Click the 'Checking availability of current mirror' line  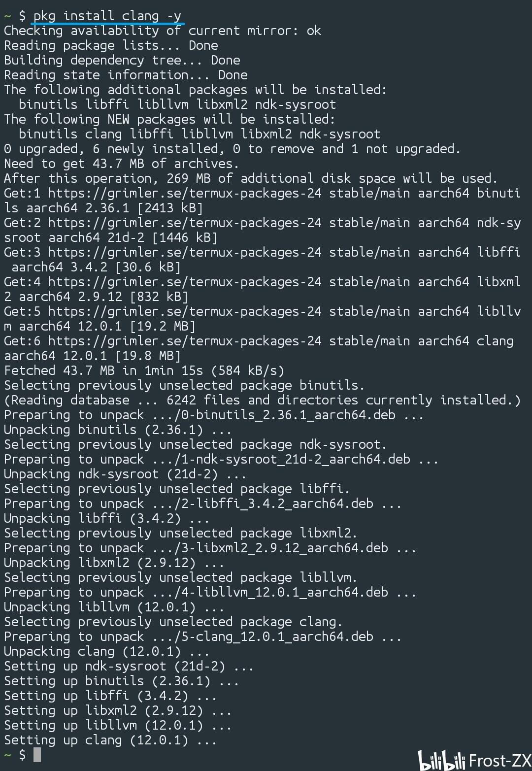(x=162, y=31)
